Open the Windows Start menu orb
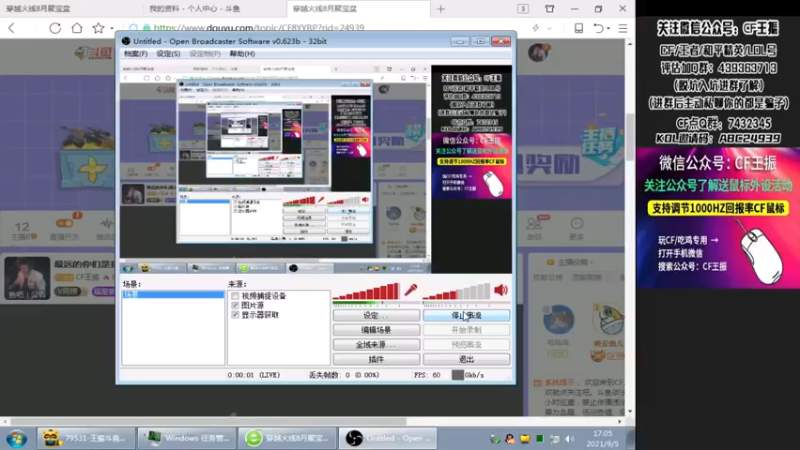The height and width of the screenshot is (450, 800). tap(16, 438)
